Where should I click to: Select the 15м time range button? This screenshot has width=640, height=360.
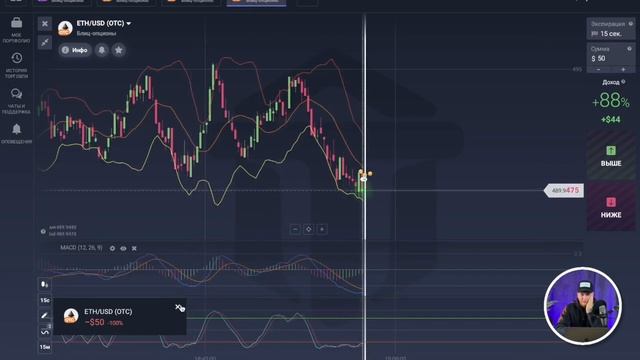click(x=45, y=347)
